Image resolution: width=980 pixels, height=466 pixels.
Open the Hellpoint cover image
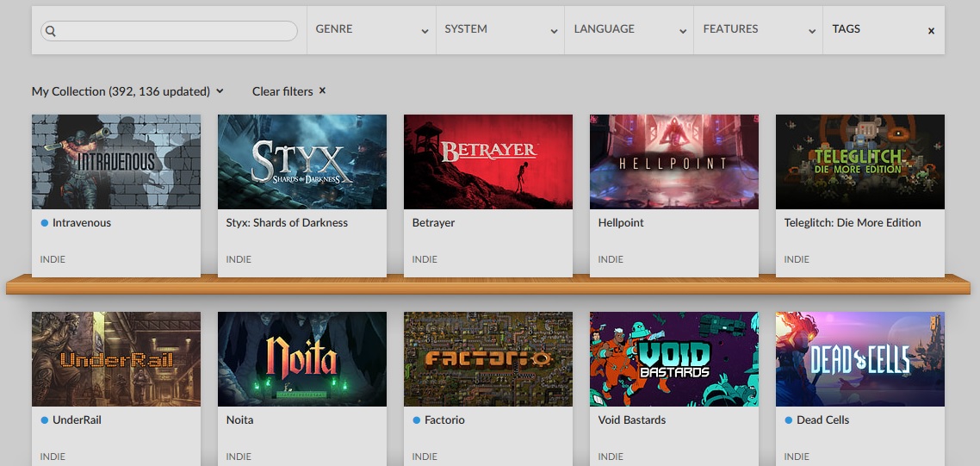coord(674,161)
